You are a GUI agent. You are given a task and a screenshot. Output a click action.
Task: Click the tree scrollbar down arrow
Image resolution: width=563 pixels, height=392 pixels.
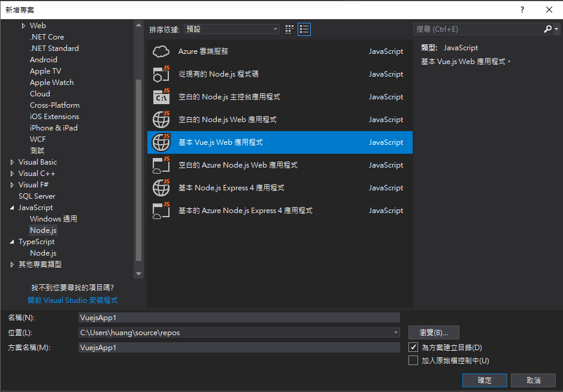tap(138, 274)
